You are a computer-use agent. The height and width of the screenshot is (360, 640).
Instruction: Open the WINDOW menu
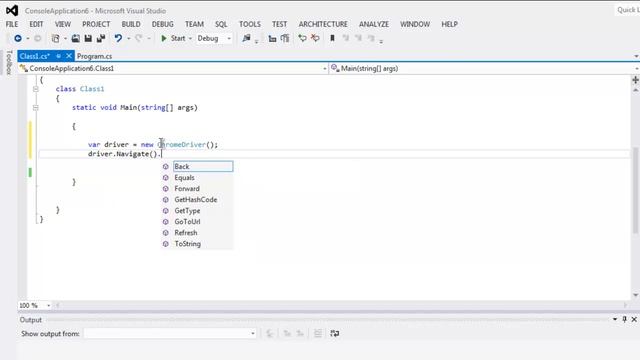tap(415, 24)
